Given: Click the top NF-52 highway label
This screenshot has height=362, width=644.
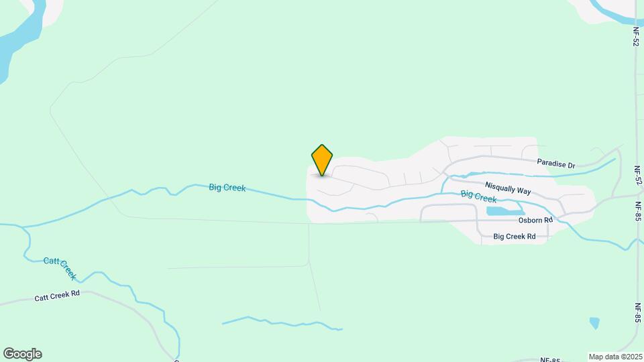Looking at the screenshot, I should 636,36.
